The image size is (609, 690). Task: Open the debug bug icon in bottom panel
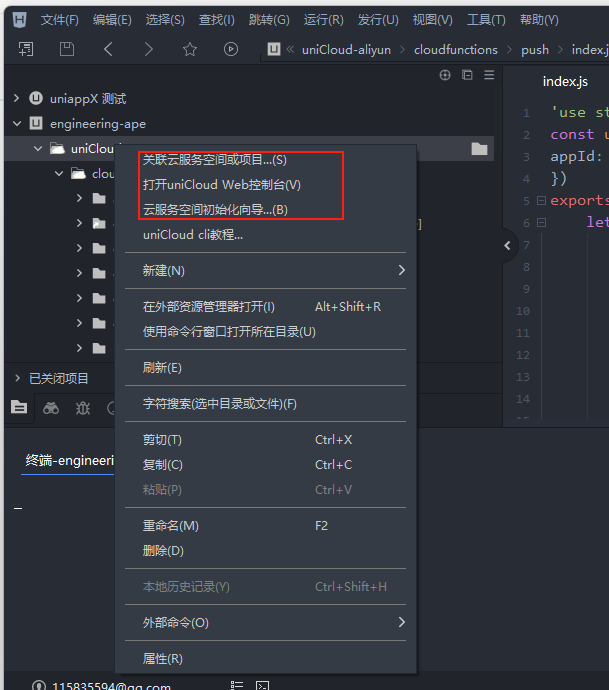click(83, 408)
